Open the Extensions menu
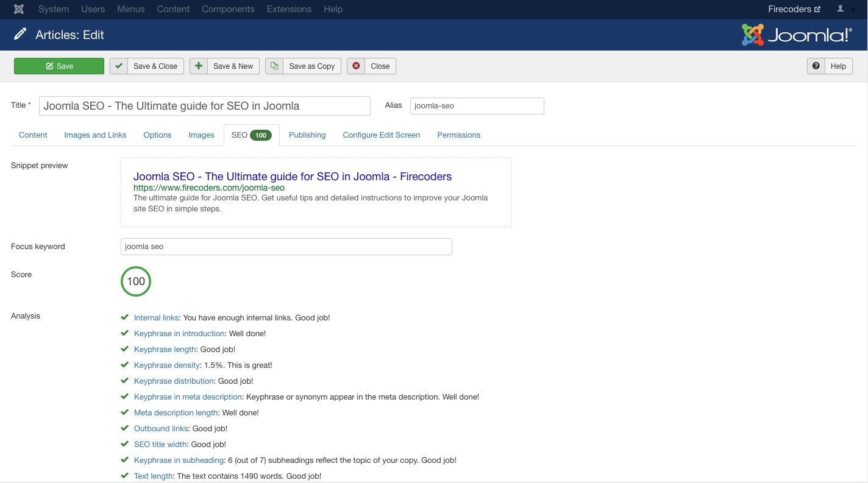This screenshot has height=483, width=868. (x=289, y=9)
